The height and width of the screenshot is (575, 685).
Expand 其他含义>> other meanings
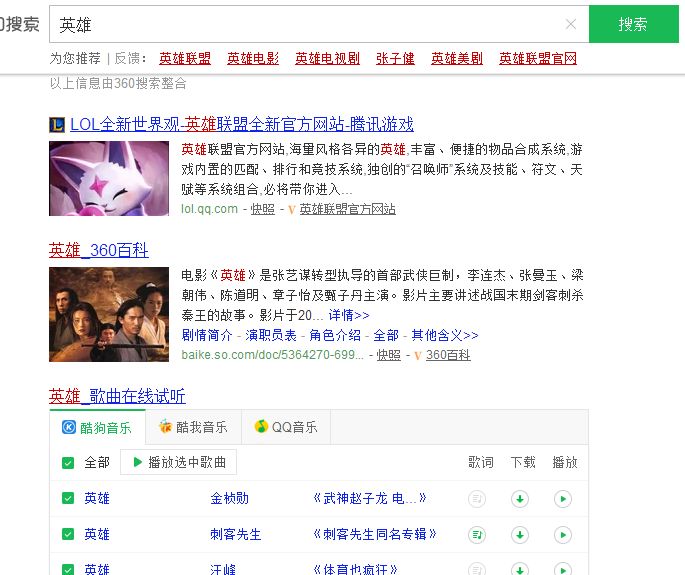click(445, 335)
